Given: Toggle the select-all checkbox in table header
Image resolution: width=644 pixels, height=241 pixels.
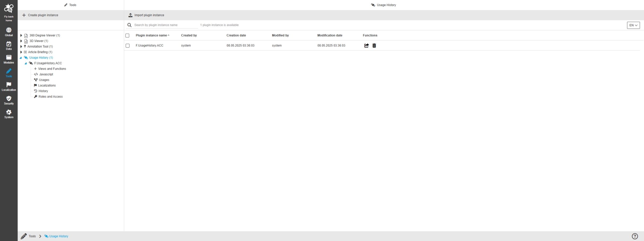Looking at the screenshot, I should (127, 36).
